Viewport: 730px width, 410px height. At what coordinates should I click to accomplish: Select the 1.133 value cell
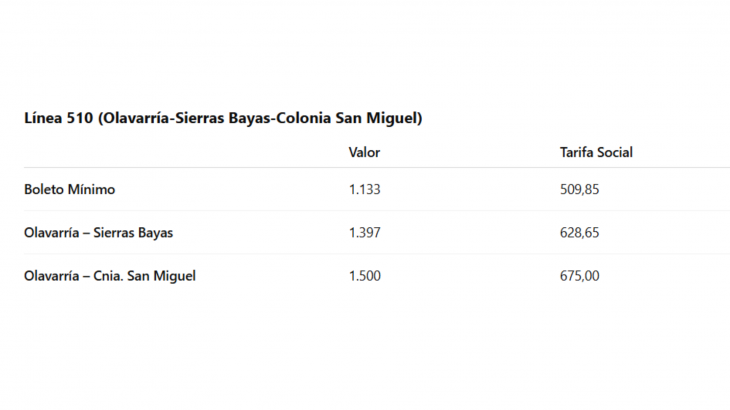pos(365,189)
